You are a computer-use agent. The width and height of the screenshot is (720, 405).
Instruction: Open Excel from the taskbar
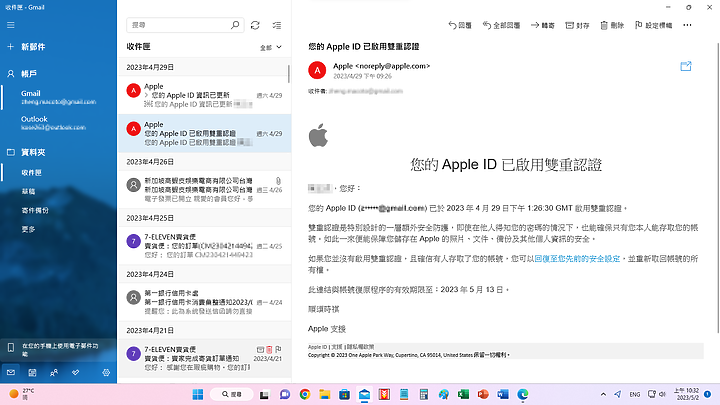point(463,394)
